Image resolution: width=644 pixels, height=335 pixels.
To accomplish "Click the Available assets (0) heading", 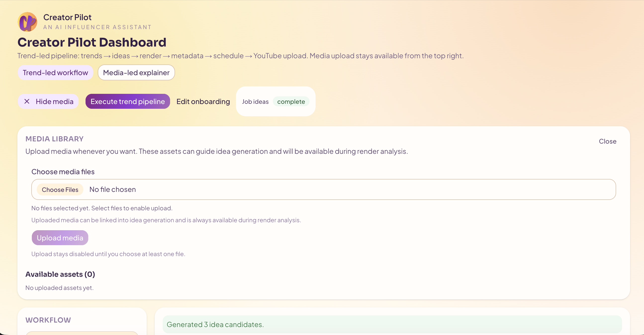I will coord(60,274).
